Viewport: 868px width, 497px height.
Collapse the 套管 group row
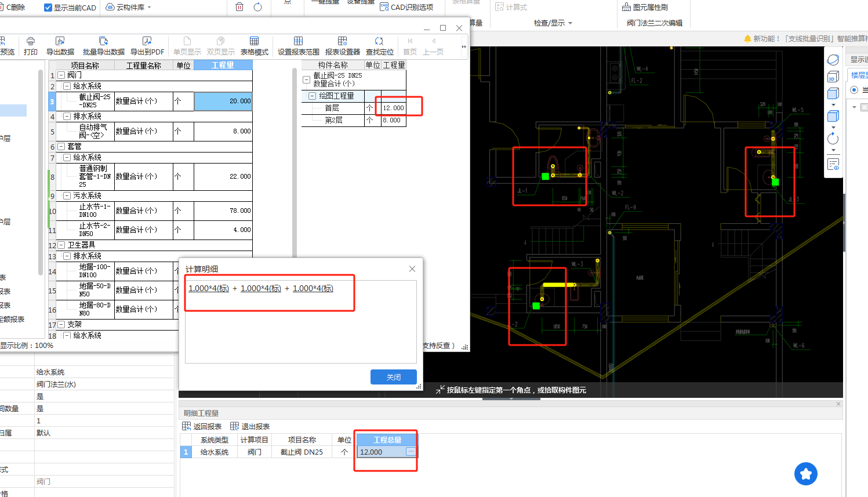(61, 147)
